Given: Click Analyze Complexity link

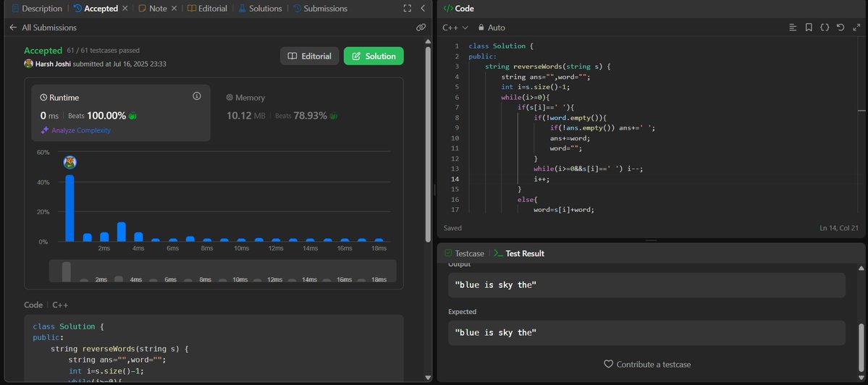Looking at the screenshot, I should click(x=76, y=130).
